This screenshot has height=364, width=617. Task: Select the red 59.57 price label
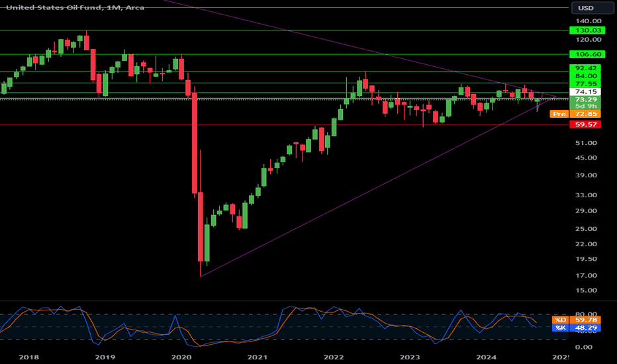click(585, 124)
